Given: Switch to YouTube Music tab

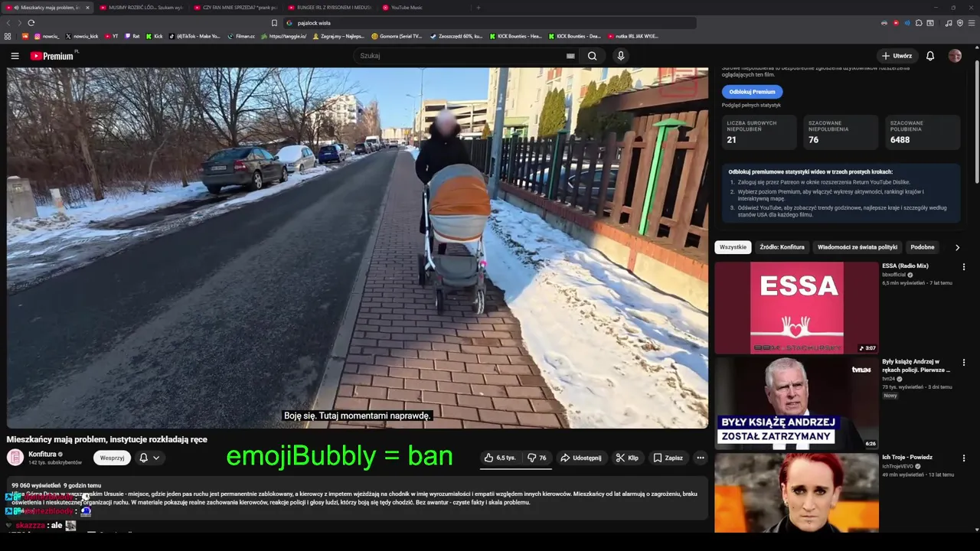Looking at the screenshot, I should pos(423,8).
